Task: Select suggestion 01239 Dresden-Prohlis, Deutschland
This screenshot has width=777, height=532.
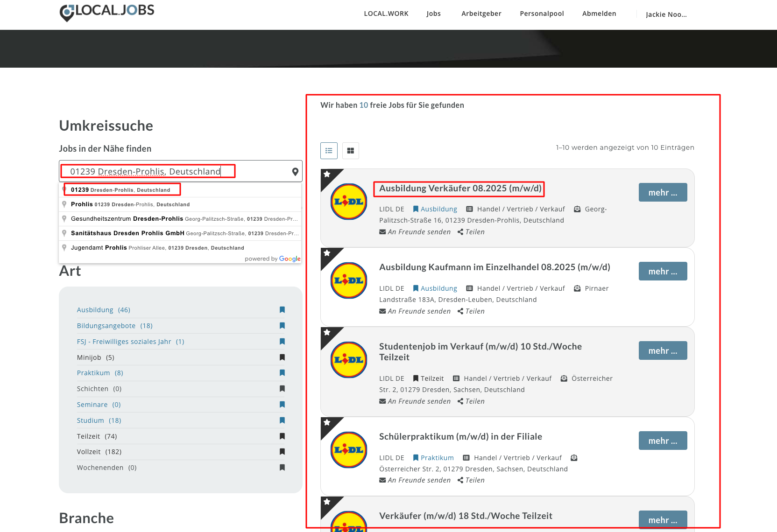Action: tap(180, 190)
